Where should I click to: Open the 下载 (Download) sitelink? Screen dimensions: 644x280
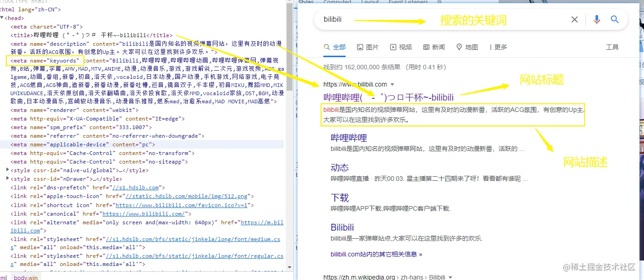(x=340, y=197)
